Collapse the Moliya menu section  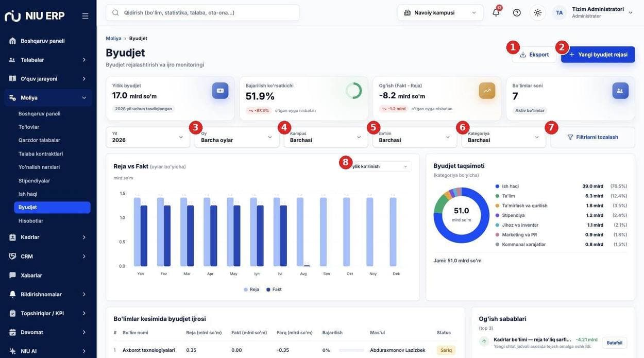48,97
